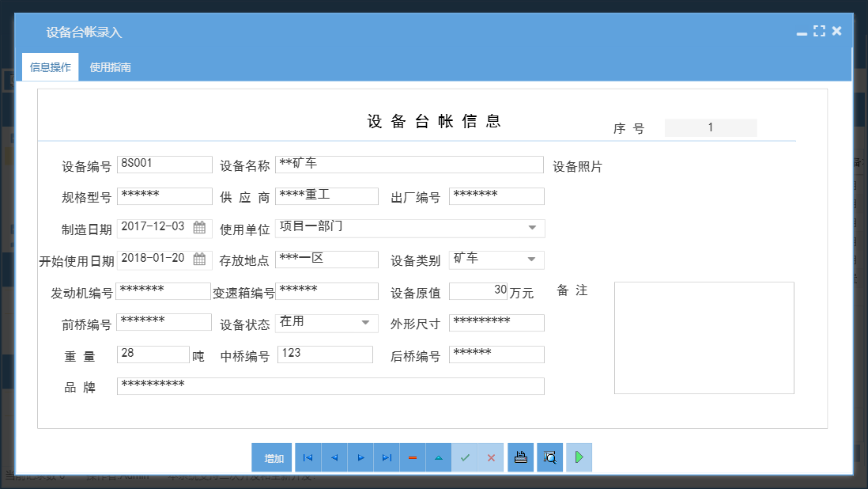
Task: Open the print function
Action: (520, 457)
